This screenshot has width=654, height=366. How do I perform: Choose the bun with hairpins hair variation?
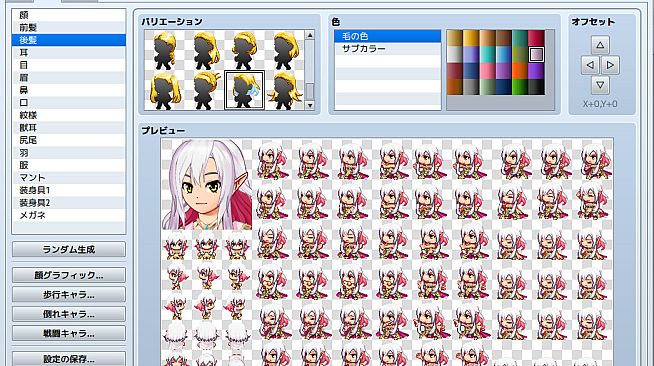tap(205, 90)
